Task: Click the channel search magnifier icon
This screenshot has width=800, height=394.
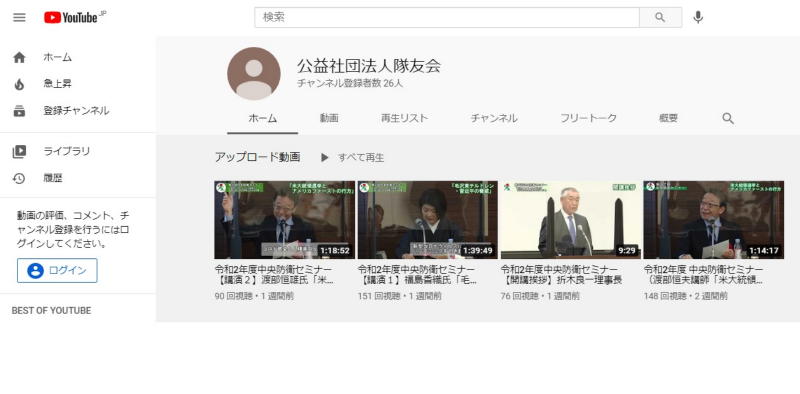Action: [728, 118]
